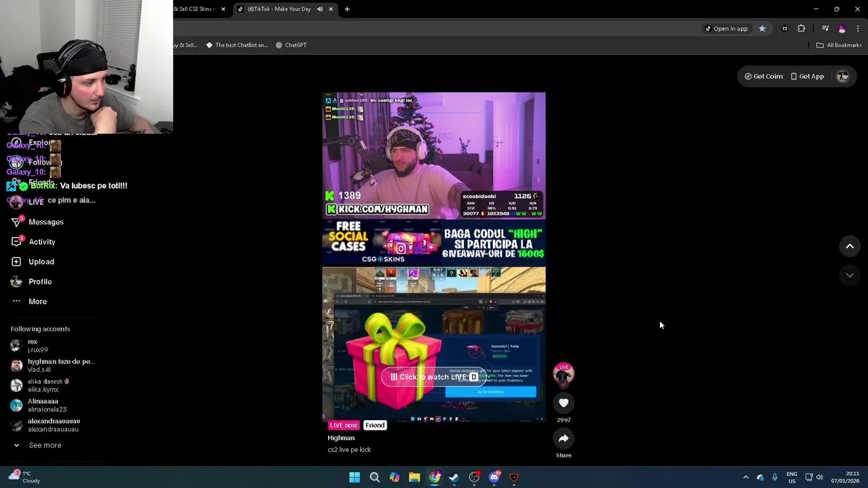Open Windows taskbar Search
This screenshot has height=488, width=868.
374,477
